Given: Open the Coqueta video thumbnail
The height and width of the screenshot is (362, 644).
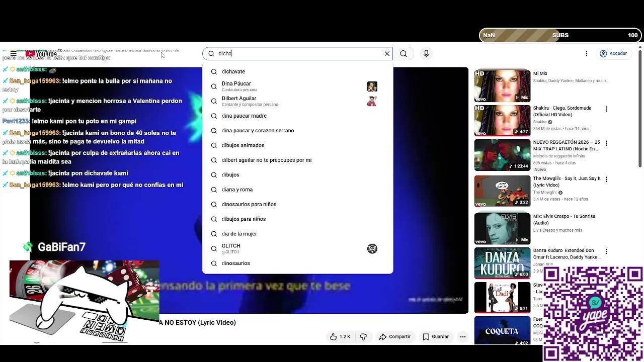Looking at the screenshot, I should [502, 331].
